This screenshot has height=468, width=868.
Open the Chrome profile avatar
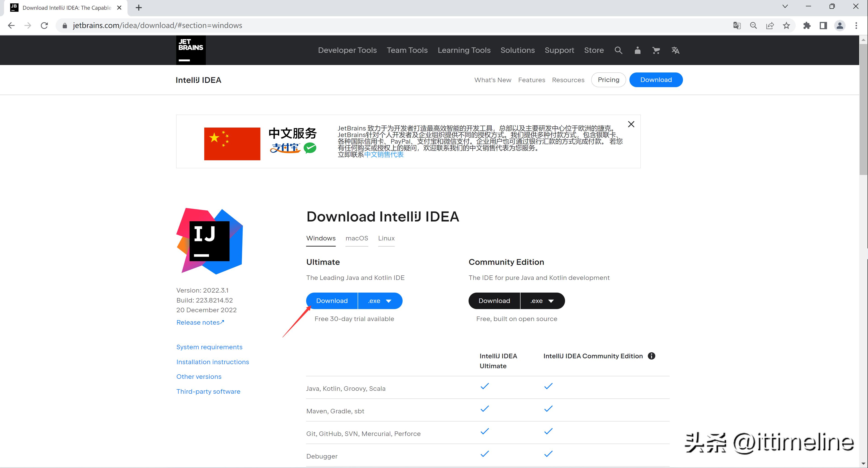tap(840, 26)
